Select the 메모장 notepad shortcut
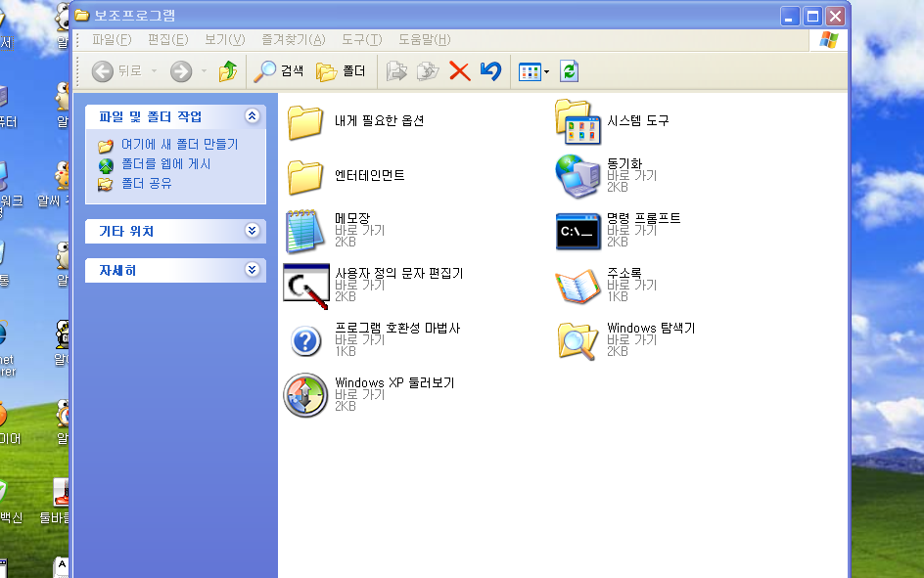 pyautogui.click(x=334, y=231)
